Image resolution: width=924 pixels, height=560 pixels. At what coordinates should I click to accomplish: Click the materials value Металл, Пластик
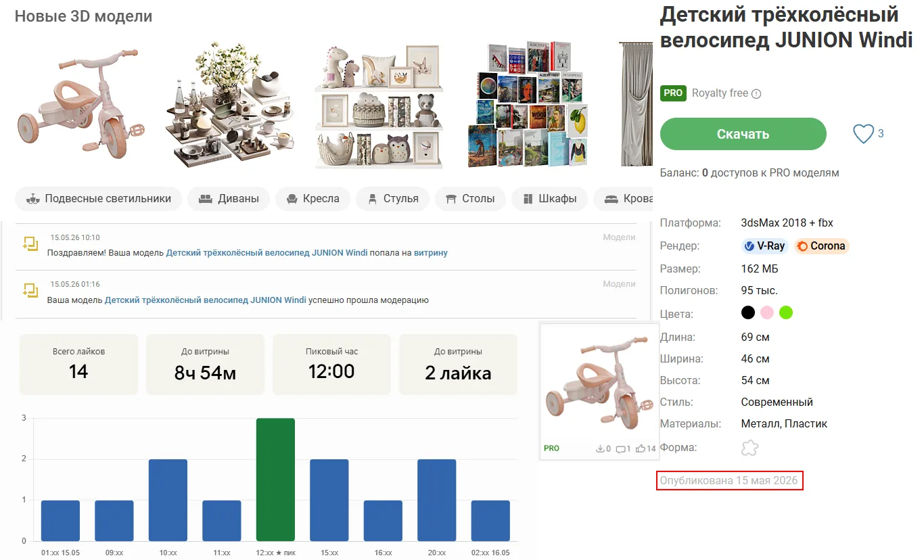(x=784, y=424)
